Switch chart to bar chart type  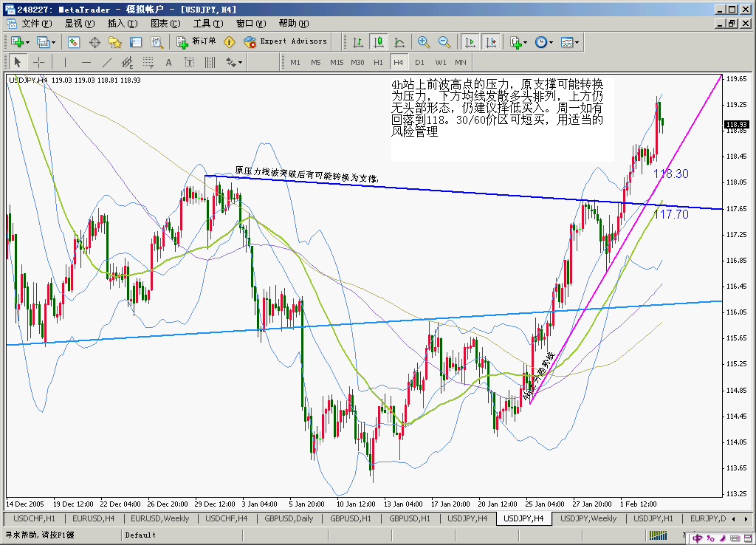(x=358, y=42)
